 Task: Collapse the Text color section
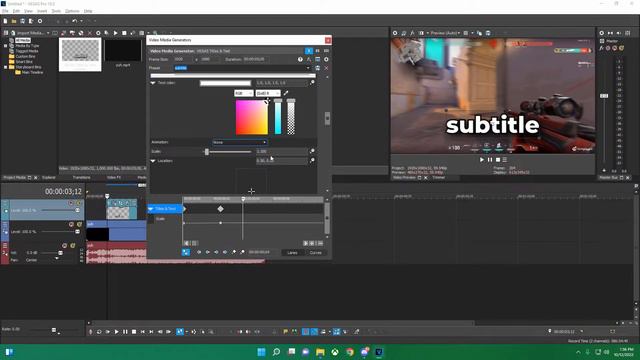(x=153, y=83)
